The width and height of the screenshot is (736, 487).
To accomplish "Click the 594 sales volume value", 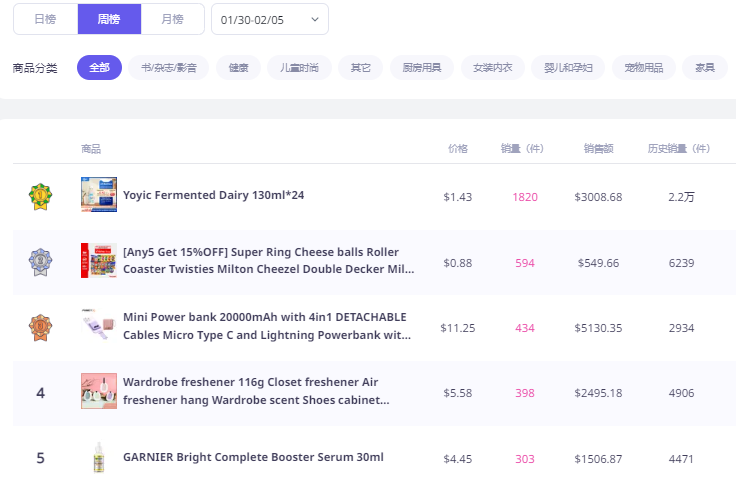I will [x=525, y=263].
